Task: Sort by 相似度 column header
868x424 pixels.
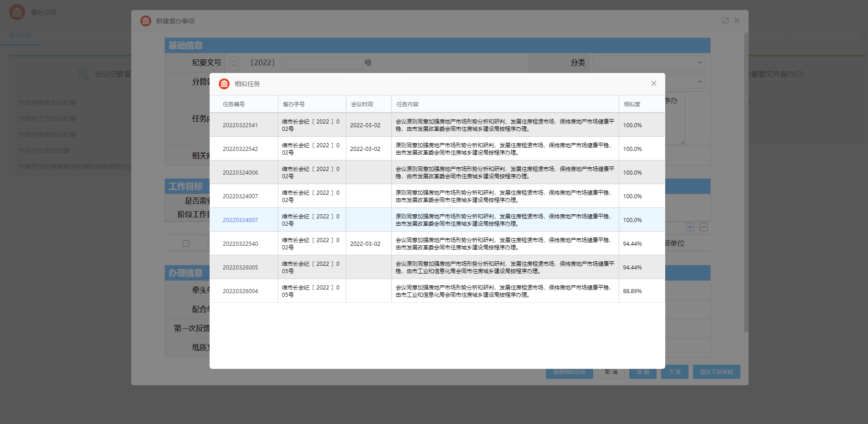Action: coord(632,104)
